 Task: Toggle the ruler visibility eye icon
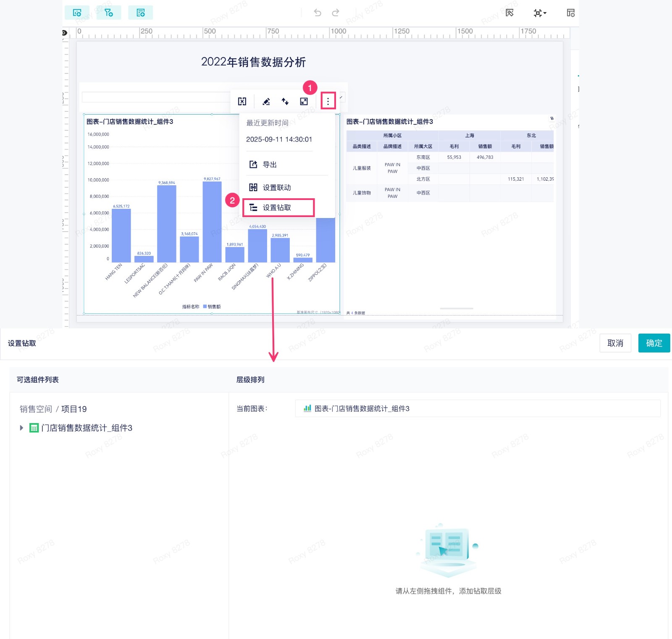click(x=65, y=33)
